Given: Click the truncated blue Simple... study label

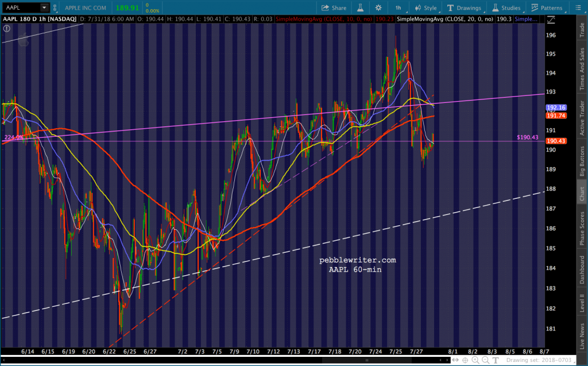Looking at the screenshot, I should 526,19.
